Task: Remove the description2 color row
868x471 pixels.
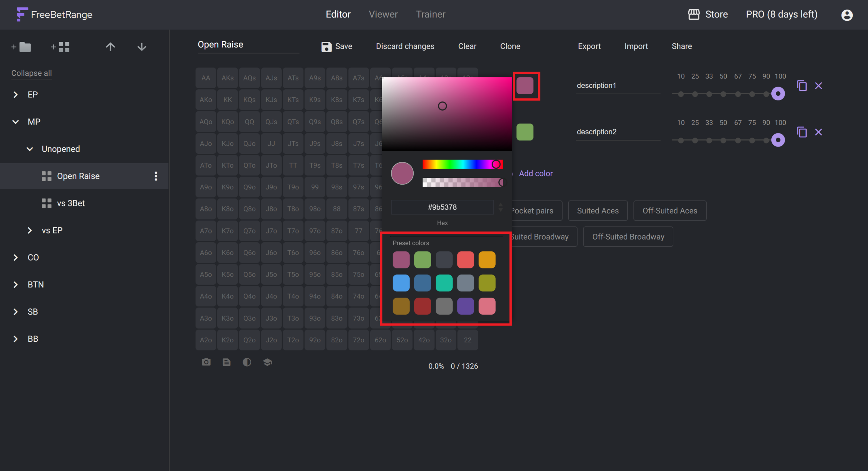Action: click(818, 132)
